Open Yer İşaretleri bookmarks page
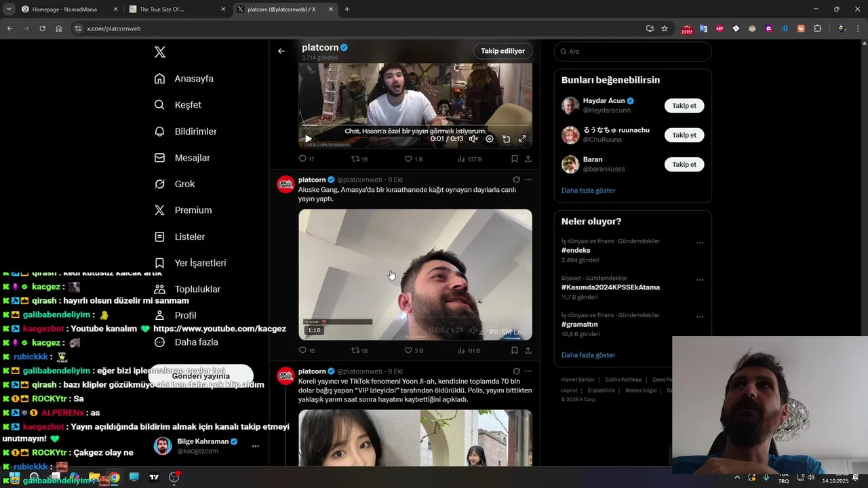The width and height of the screenshot is (868, 488). tap(190, 263)
